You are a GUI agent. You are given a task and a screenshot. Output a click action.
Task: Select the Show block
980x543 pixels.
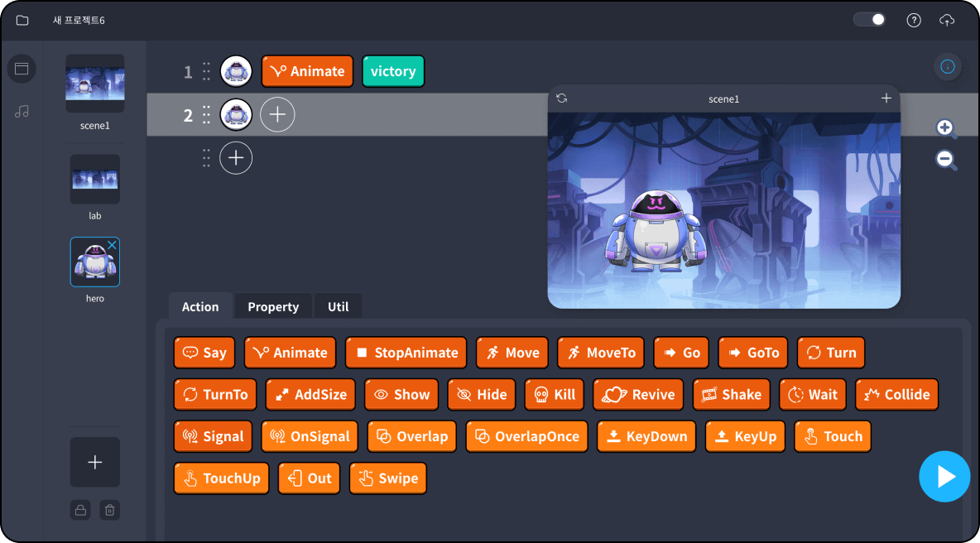(401, 395)
